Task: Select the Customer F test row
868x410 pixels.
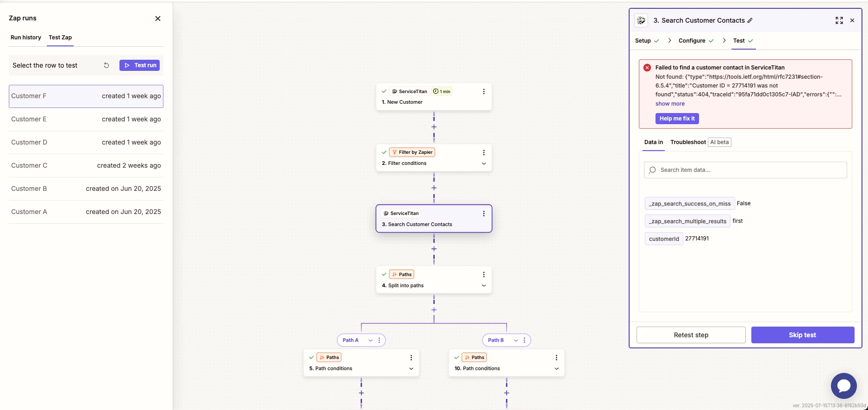Action: [x=86, y=96]
